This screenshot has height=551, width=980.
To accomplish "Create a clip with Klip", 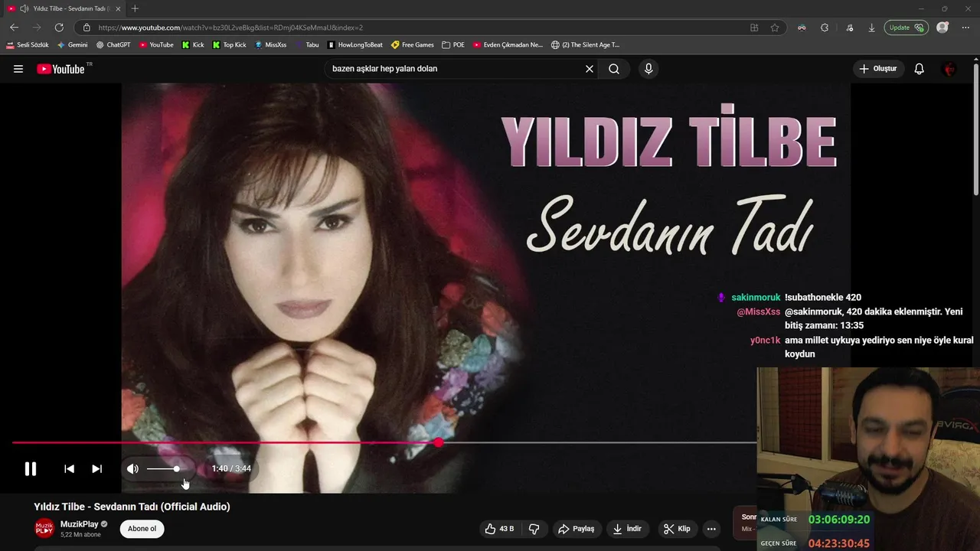I will coord(677,529).
